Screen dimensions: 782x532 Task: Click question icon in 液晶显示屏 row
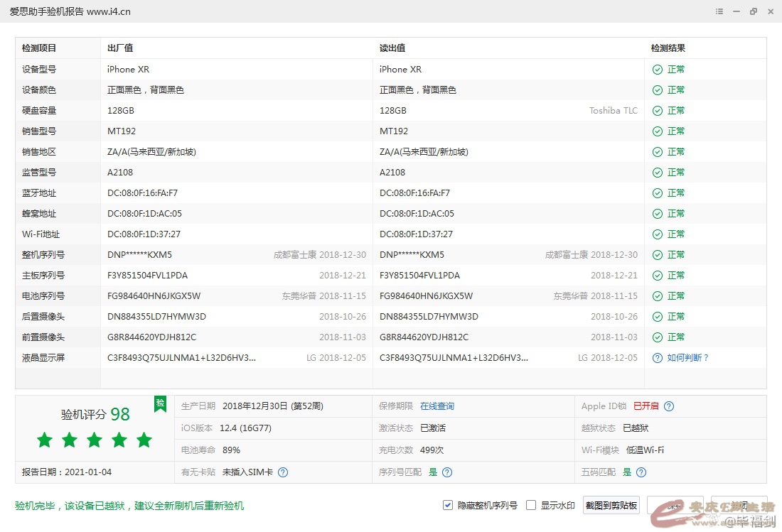coord(658,358)
